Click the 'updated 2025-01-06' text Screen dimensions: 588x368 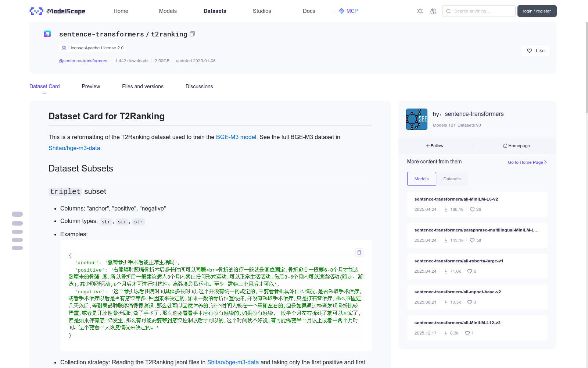click(x=196, y=61)
